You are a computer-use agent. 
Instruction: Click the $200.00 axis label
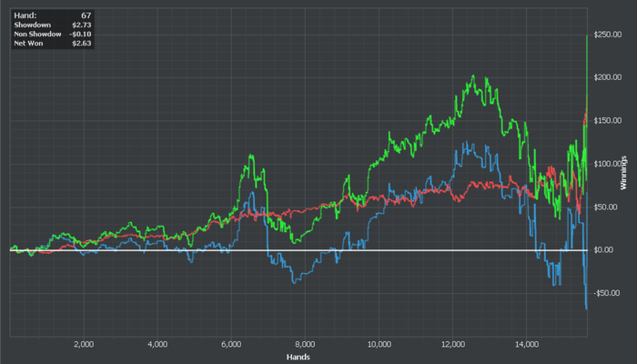tap(608, 77)
